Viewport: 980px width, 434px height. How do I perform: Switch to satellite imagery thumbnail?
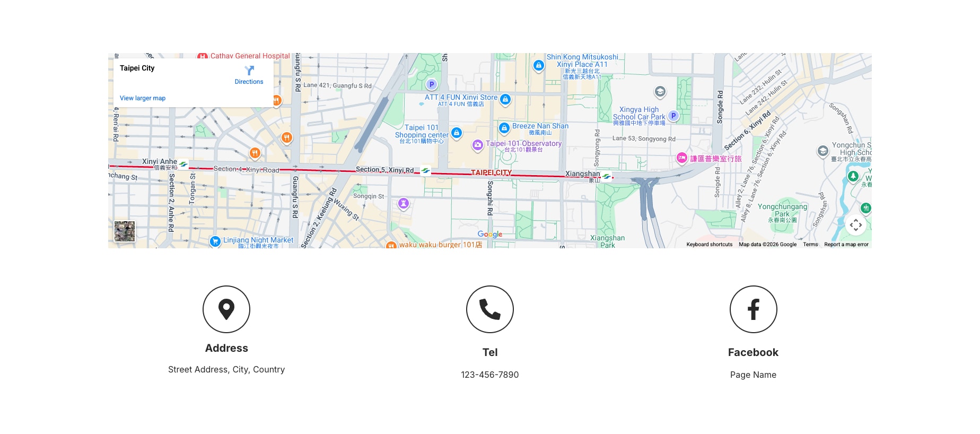(125, 231)
